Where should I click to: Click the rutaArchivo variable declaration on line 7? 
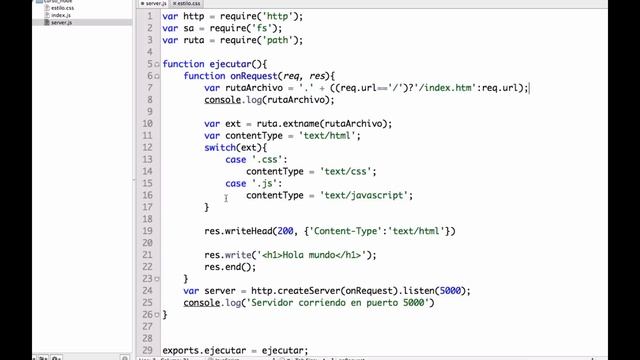pyautogui.click(x=254, y=88)
